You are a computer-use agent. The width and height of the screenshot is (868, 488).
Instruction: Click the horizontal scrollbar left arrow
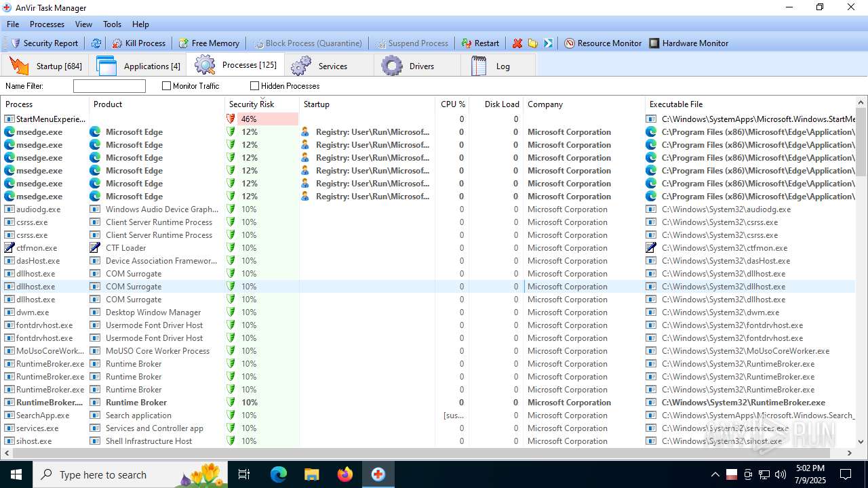(7, 453)
